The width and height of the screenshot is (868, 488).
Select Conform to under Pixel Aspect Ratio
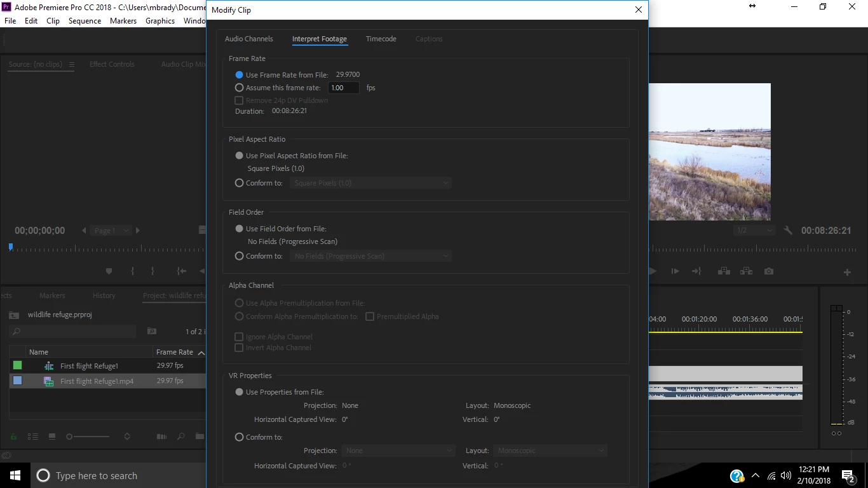(239, 183)
